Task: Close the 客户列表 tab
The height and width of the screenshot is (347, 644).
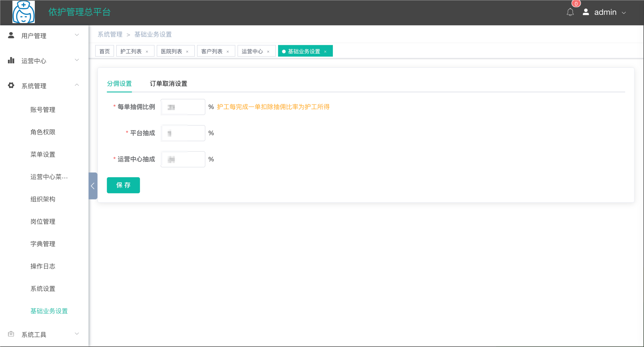Action: 228,51
